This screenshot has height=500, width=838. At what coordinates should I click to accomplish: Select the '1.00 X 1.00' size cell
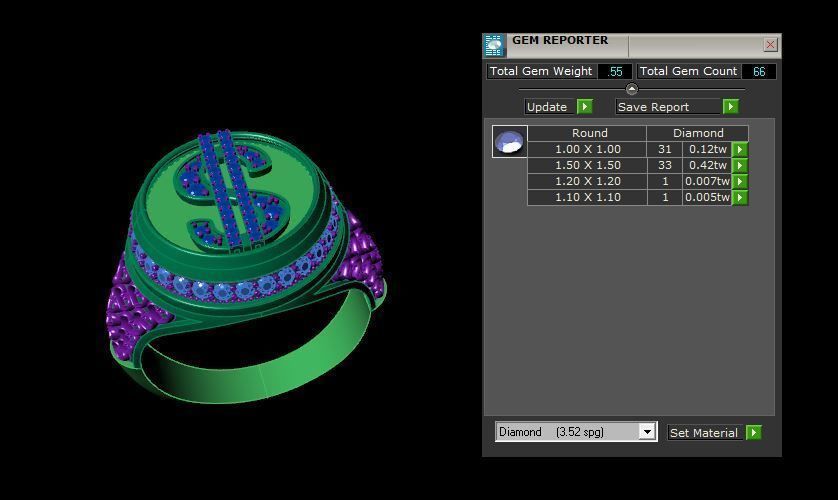587,150
